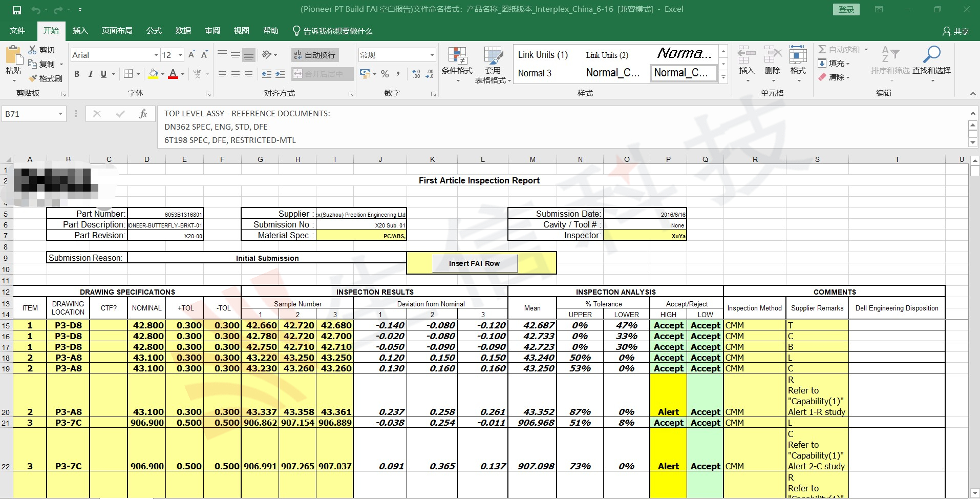Apply the Link Units (1) cell style

543,55
